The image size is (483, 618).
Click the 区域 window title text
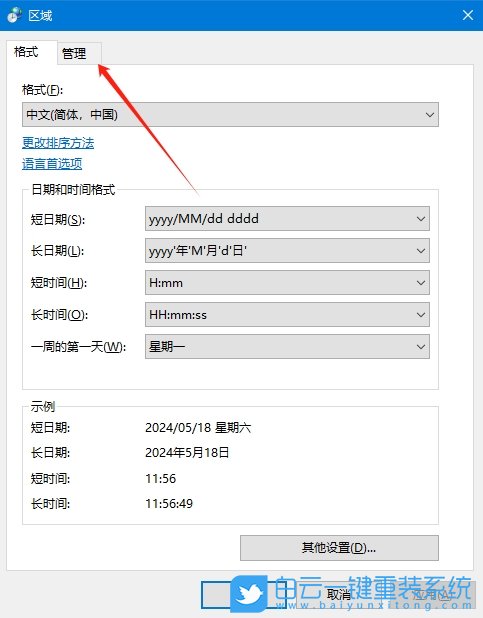pos(40,16)
